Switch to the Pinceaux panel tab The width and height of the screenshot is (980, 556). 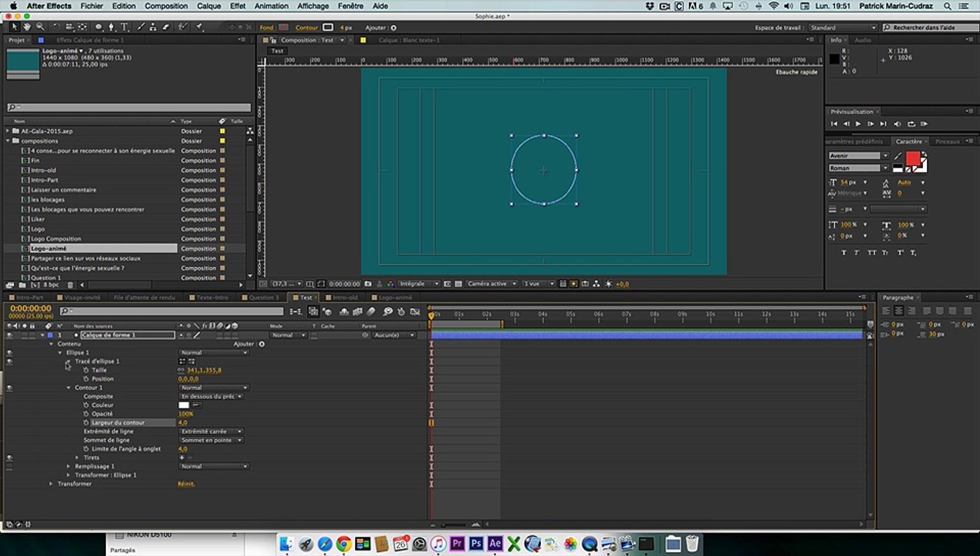tap(947, 141)
